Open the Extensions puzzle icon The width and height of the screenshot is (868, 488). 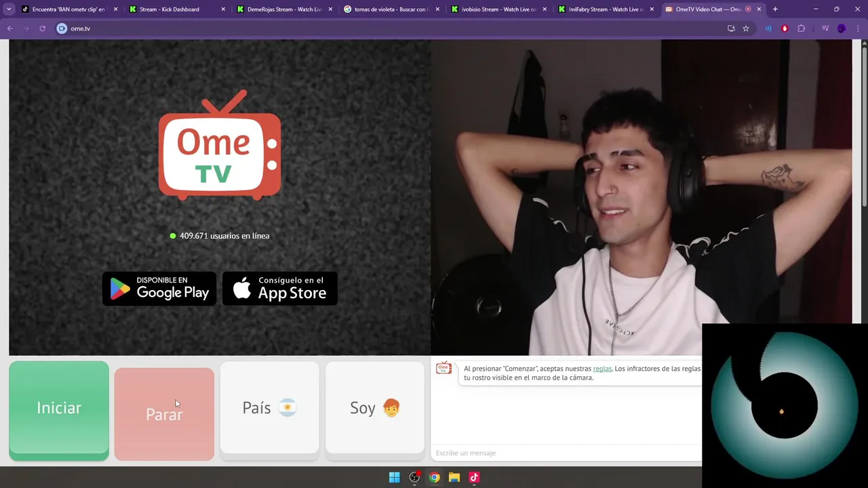[x=801, y=28]
